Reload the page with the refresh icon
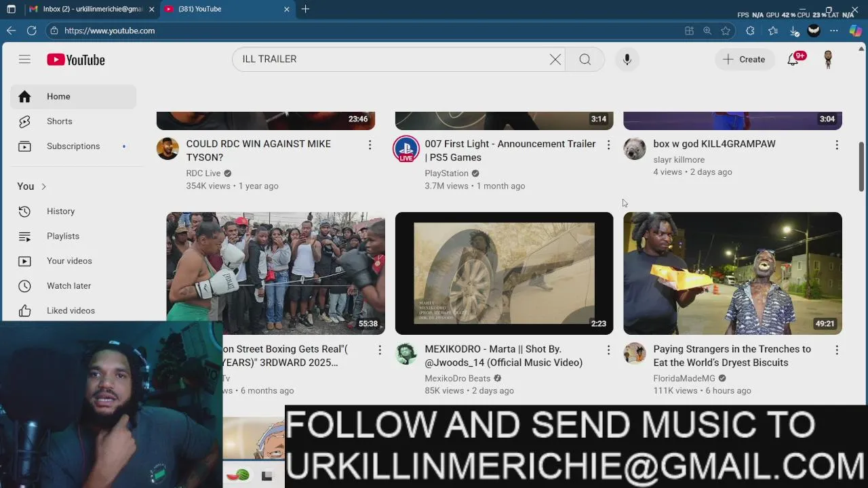 (31, 30)
